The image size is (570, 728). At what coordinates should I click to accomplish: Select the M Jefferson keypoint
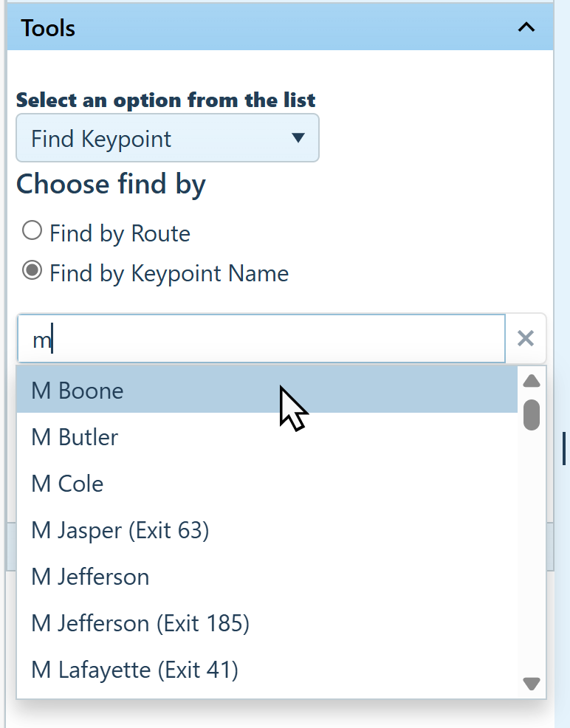tap(90, 577)
